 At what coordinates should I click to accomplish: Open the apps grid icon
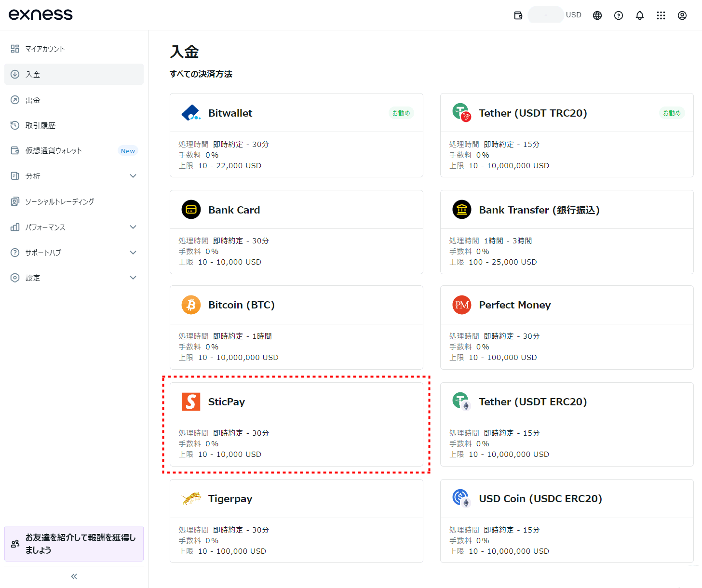(661, 15)
